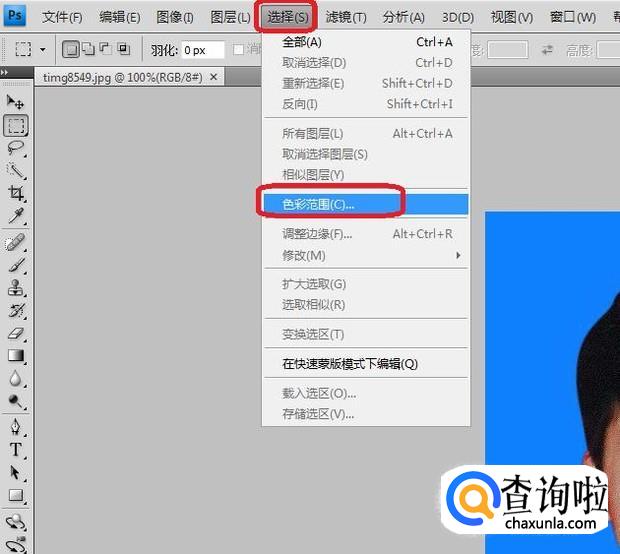Toggle the New Selection mode button
The image size is (620, 554).
pos(72,49)
